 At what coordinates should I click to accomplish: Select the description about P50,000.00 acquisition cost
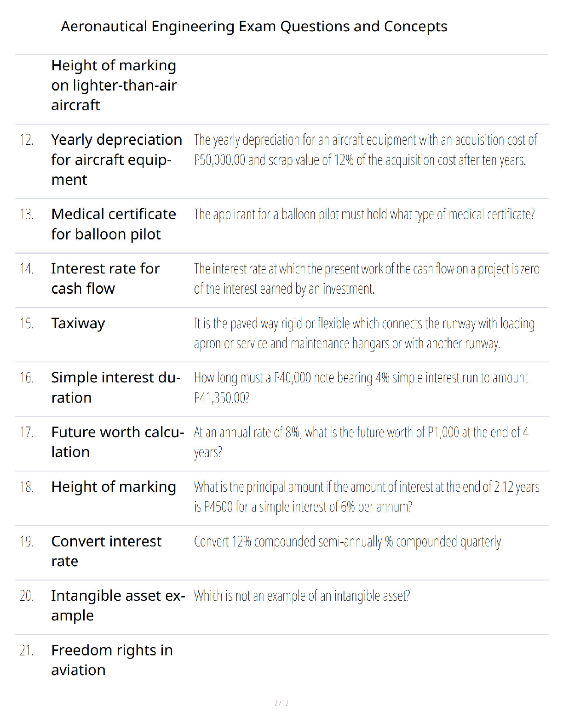pyautogui.click(x=366, y=150)
